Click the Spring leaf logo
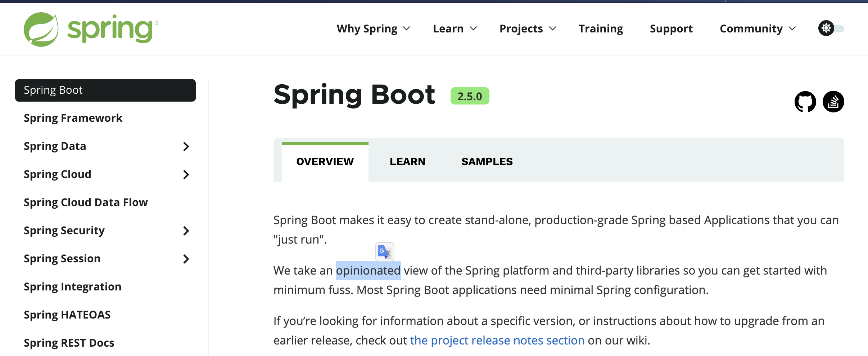 [41, 30]
